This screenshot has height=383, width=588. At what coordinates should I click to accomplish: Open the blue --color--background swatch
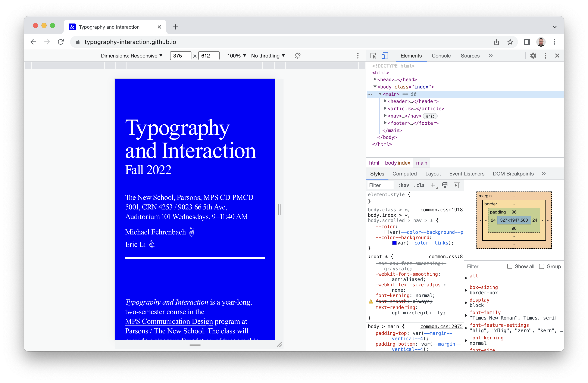click(394, 243)
